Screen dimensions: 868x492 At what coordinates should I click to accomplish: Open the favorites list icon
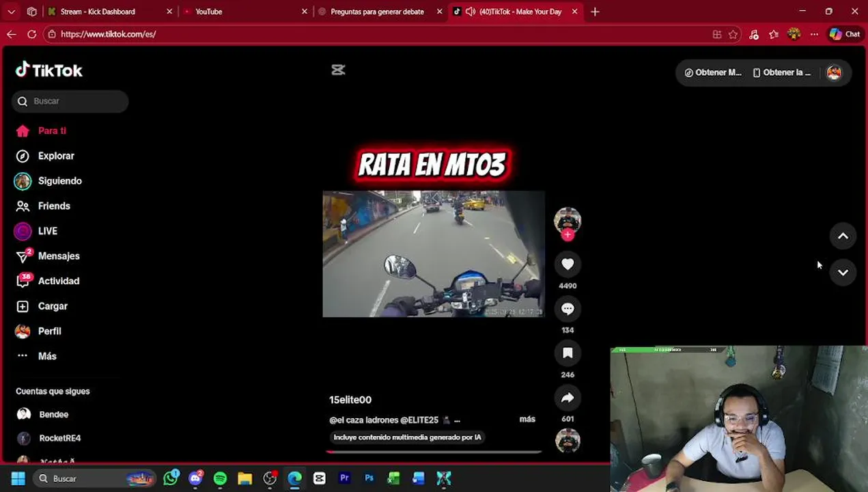tap(774, 34)
